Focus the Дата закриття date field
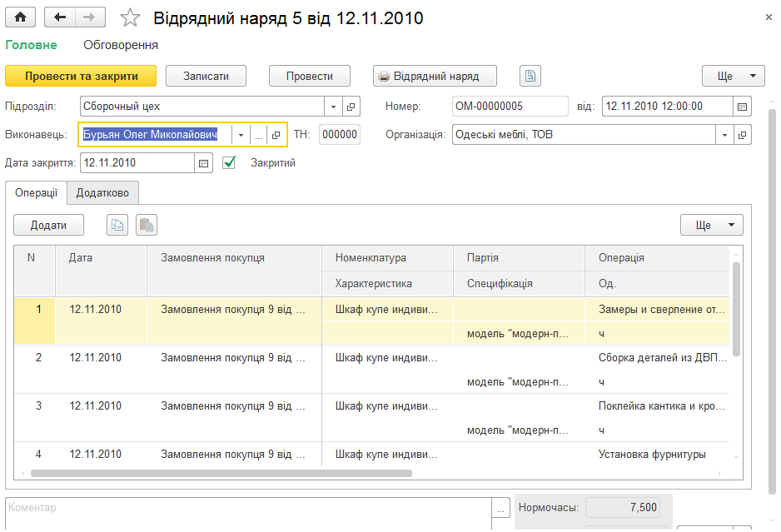The image size is (781, 532). [137, 163]
